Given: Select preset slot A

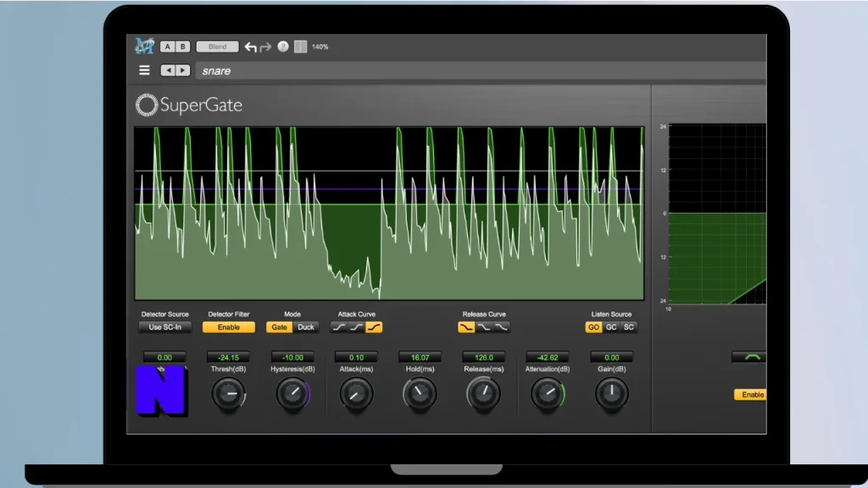Looking at the screenshot, I should pyautogui.click(x=168, y=47).
